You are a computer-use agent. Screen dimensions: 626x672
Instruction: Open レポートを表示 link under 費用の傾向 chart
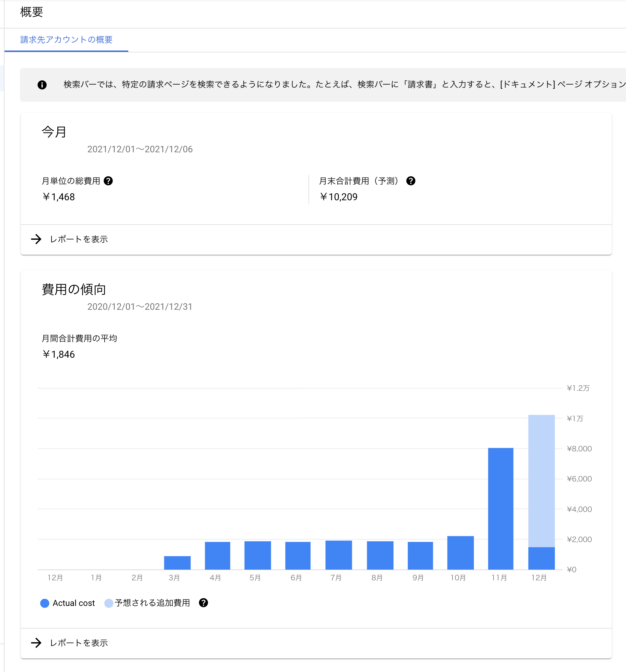tap(79, 643)
